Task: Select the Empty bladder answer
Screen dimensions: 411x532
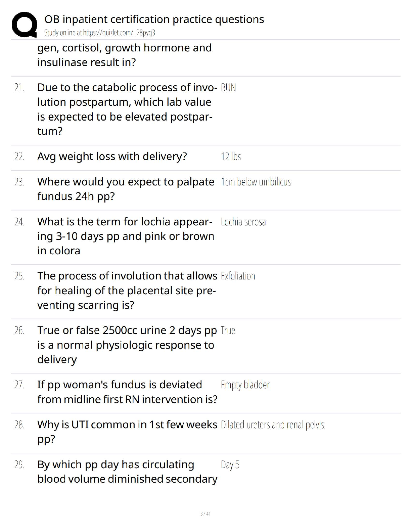Action: (x=245, y=385)
